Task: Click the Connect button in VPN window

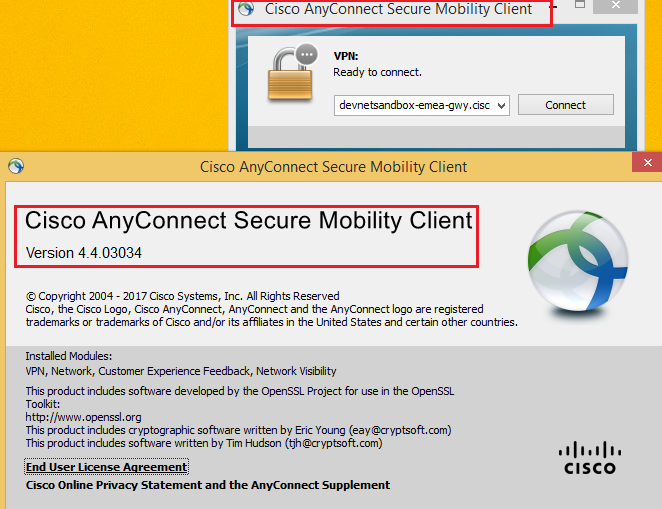Action: pyautogui.click(x=566, y=105)
